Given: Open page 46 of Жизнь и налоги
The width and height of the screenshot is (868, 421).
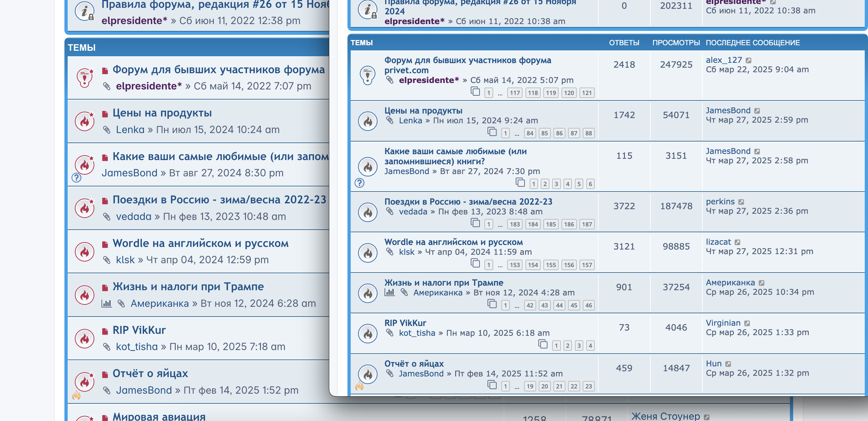Looking at the screenshot, I should coord(588,306).
